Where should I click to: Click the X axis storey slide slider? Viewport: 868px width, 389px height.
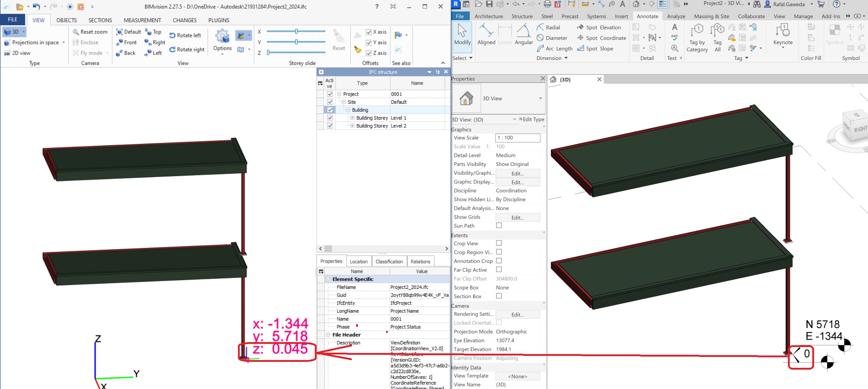(x=296, y=32)
